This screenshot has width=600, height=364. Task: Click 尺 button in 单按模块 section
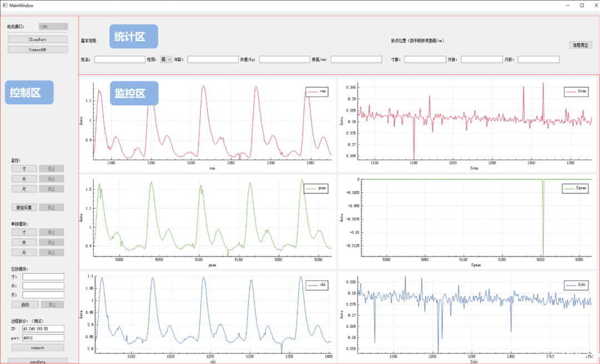(24, 252)
